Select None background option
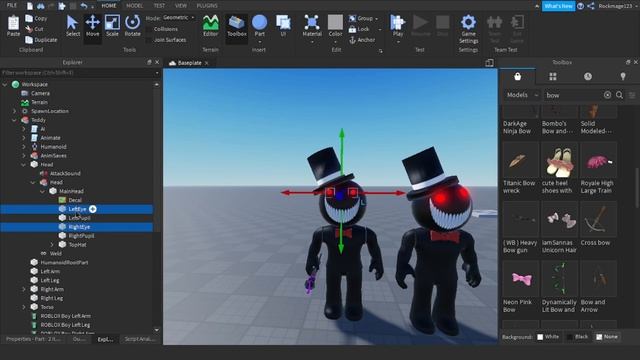The image size is (640, 360). pyautogui.click(x=607, y=337)
